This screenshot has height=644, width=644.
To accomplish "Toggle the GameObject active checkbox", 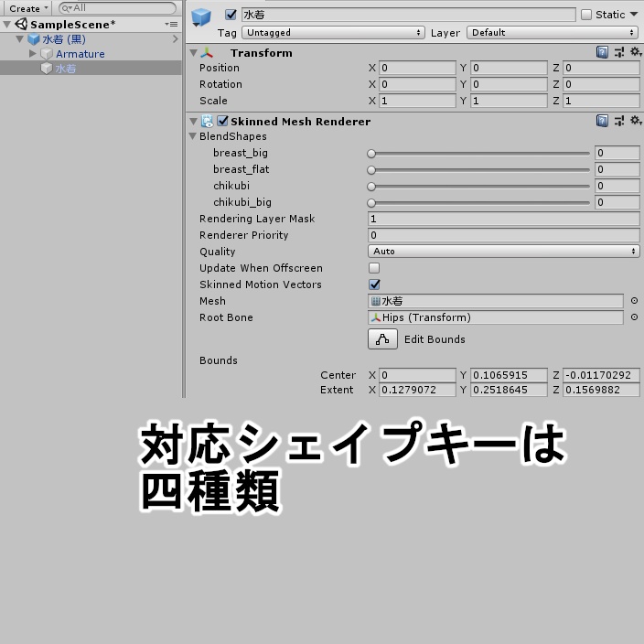I will click(231, 15).
